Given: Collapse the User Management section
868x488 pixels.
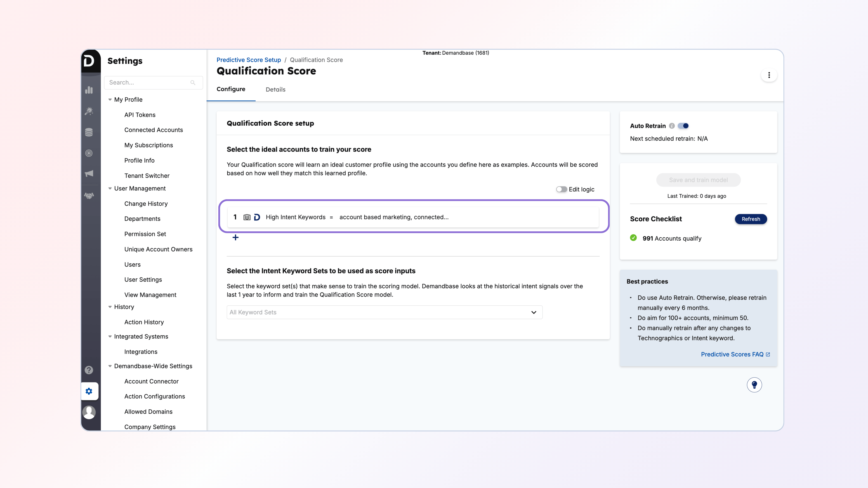Looking at the screenshot, I should [x=110, y=189].
